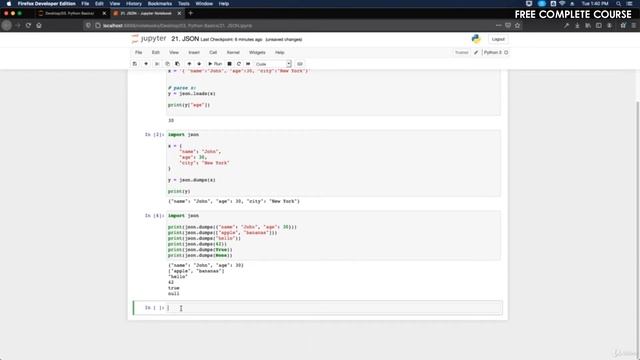Insert a cell below using the plus icon

point(146,64)
